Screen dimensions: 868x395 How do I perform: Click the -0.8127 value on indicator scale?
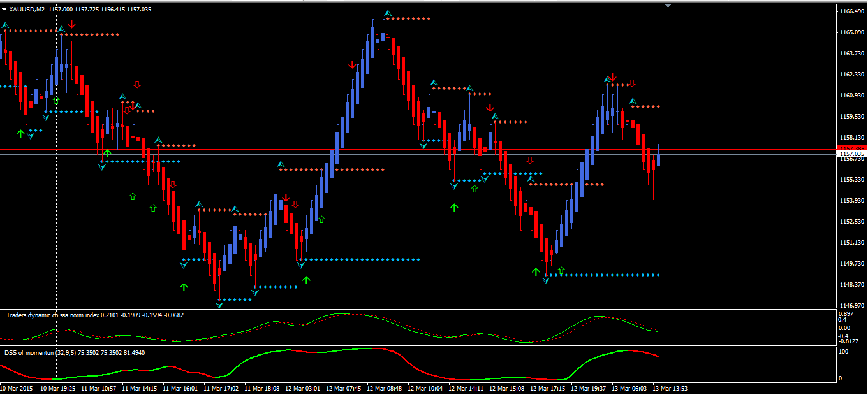coord(849,341)
